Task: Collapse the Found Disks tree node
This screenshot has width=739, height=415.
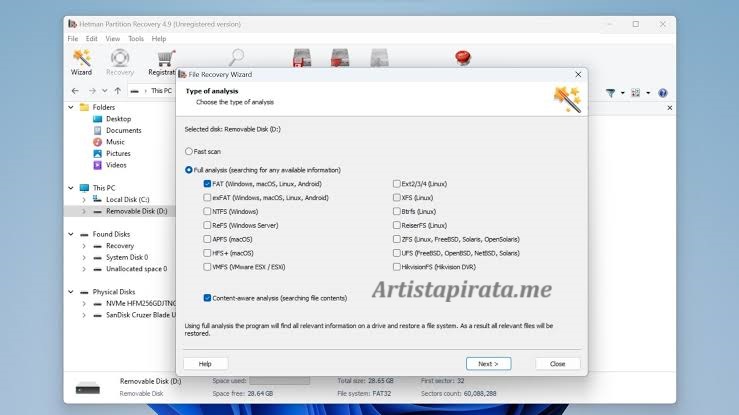Action: pyautogui.click(x=71, y=234)
